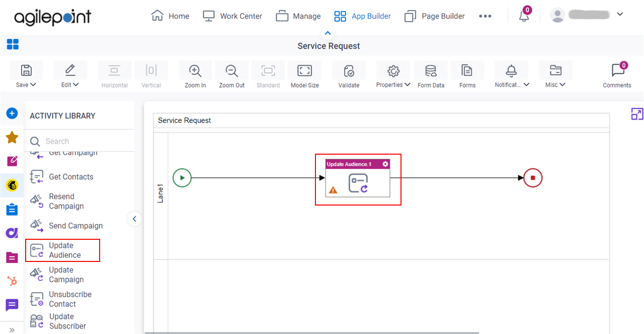Open the pink edit-form sidebar category
This screenshot has height=334, width=644.
tap(12, 161)
